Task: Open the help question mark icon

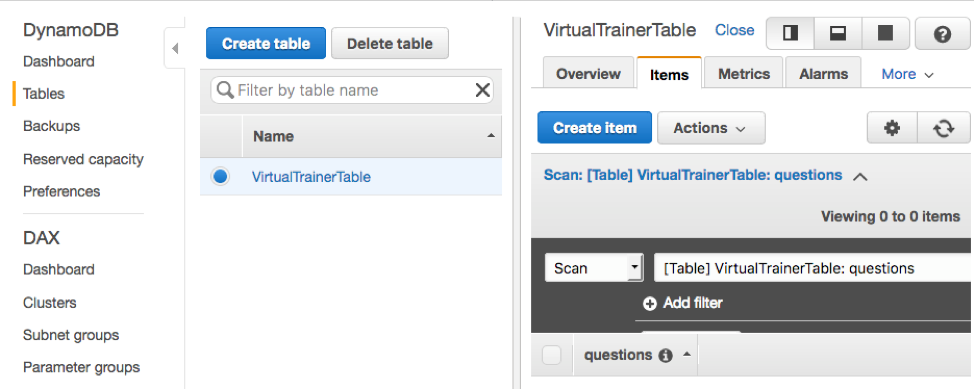Action: pos(942,34)
